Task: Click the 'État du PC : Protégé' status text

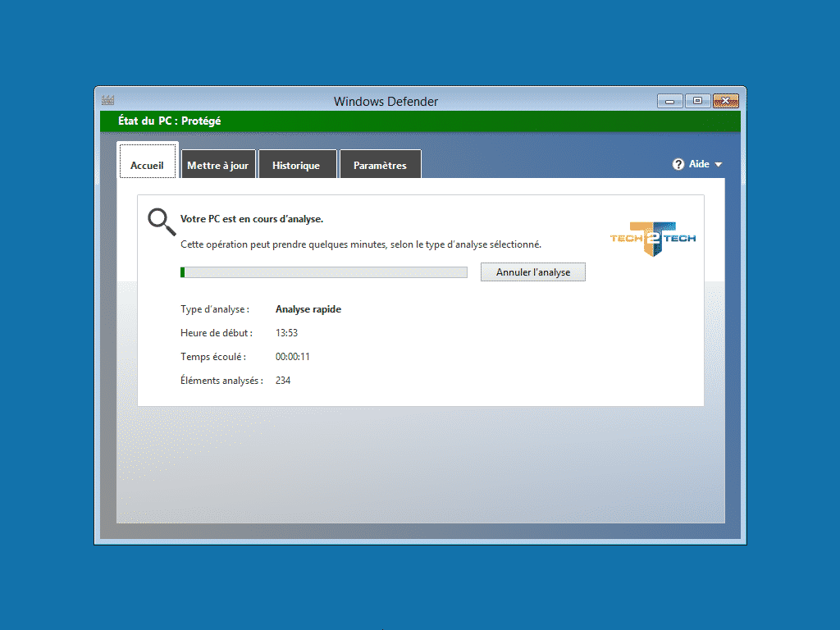Action: click(169, 121)
